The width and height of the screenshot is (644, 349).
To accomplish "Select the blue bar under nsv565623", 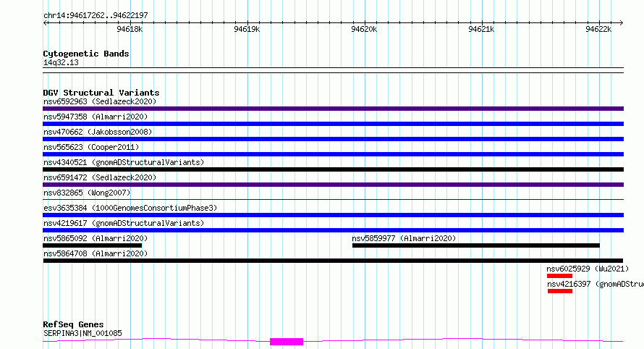I will 333,154.
